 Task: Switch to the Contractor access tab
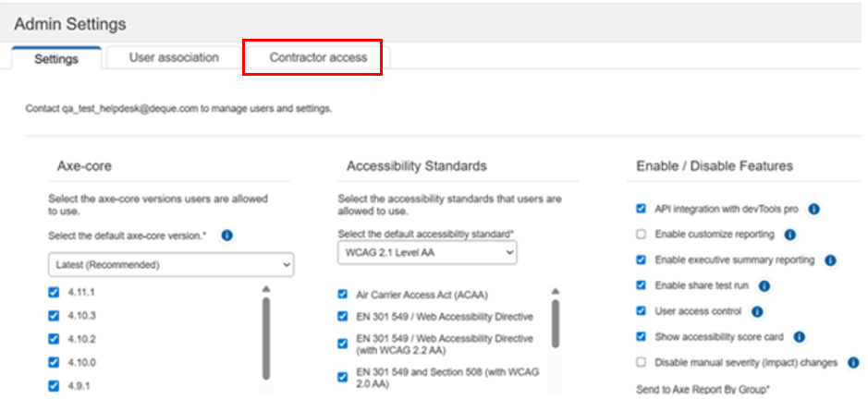pos(318,57)
